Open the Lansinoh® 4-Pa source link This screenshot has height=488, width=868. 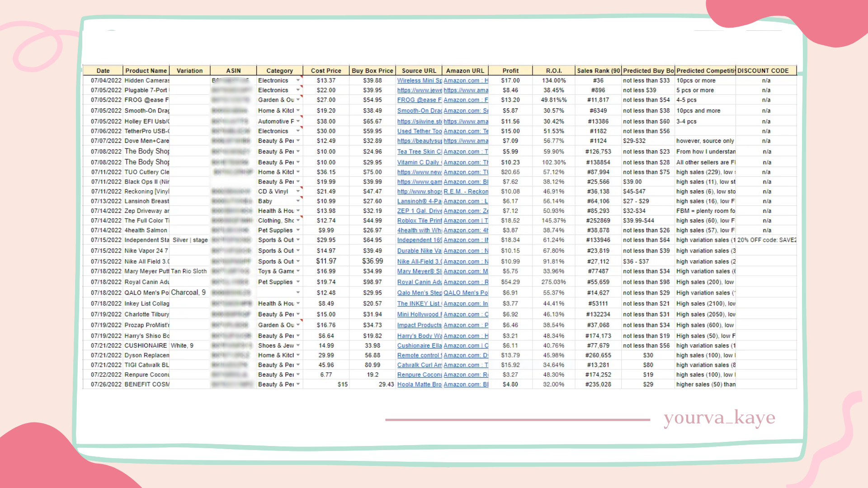point(420,201)
